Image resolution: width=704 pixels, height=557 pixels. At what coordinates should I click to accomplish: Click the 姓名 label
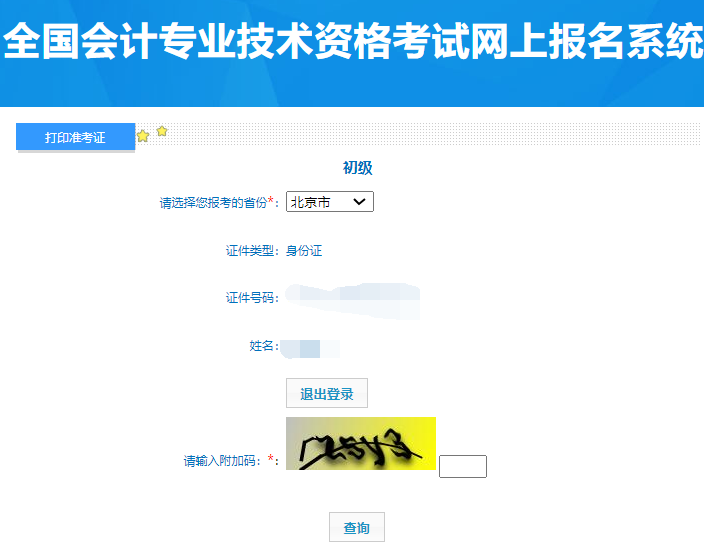tap(261, 346)
